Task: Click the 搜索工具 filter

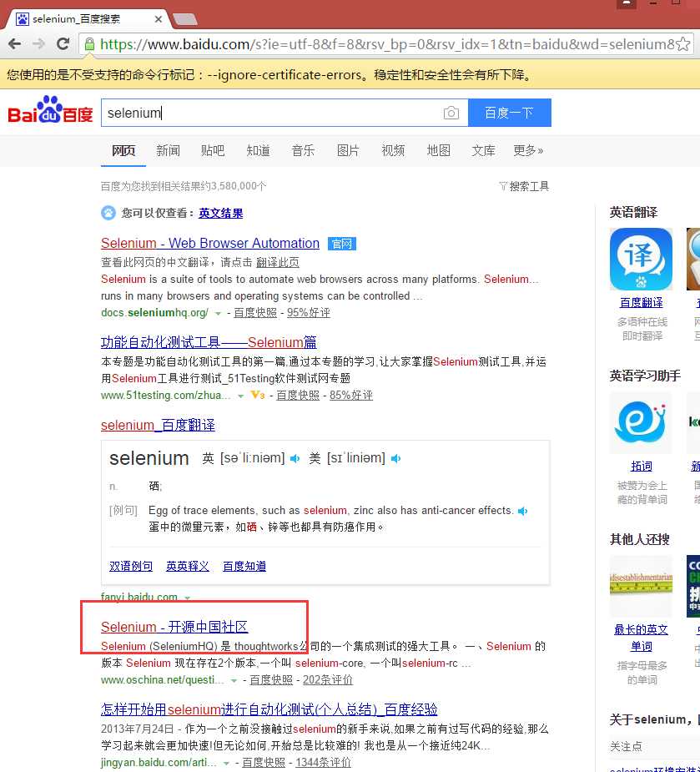Action: [x=524, y=186]
